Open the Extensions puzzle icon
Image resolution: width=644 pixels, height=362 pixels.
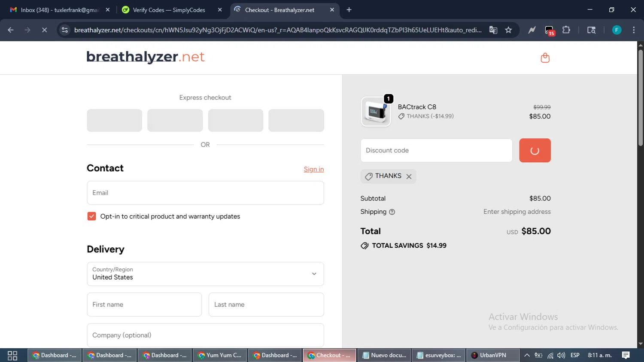click(x=566, y=30)
